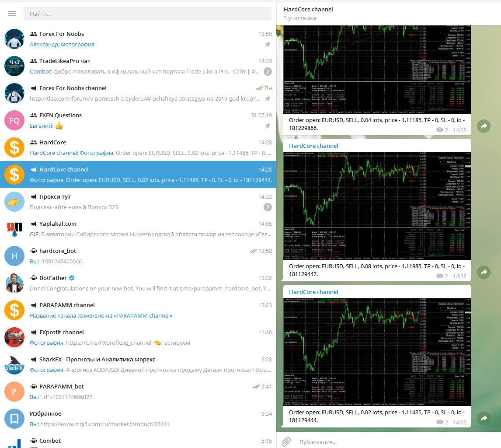This screenshot has width=501, height=448.
Task: Forward the 0.08 lots order message
Action: tap(484, 272)
